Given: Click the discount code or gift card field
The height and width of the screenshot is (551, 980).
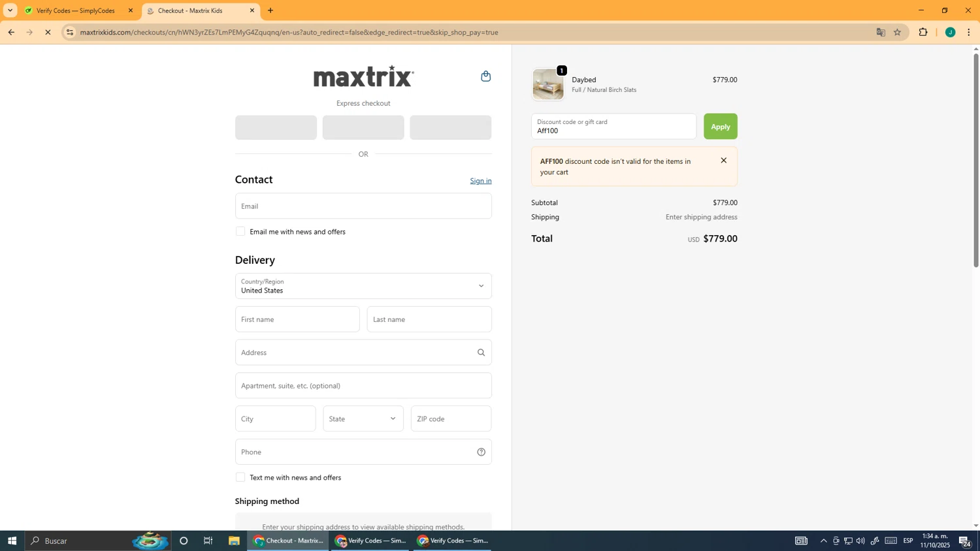Looking at the screenshot, I should [613, 127].
